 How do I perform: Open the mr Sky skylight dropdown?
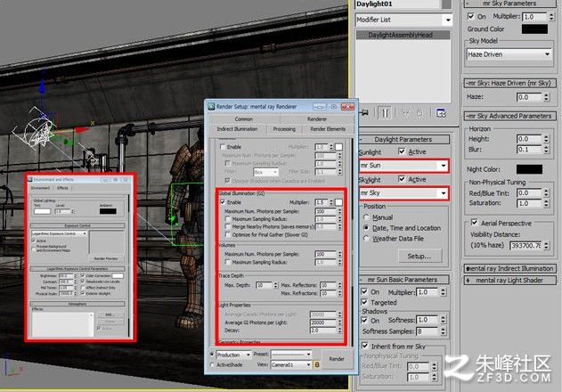tap(404, 193)
